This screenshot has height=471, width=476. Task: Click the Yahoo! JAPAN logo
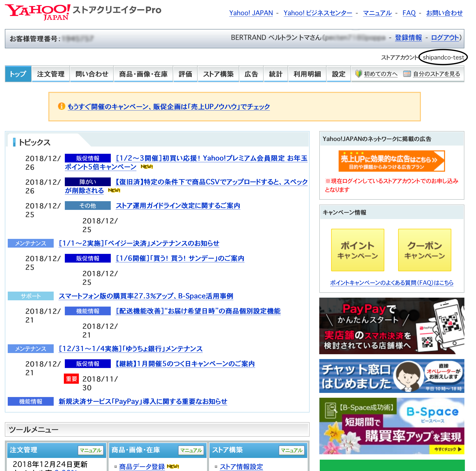tap(37, 12)
